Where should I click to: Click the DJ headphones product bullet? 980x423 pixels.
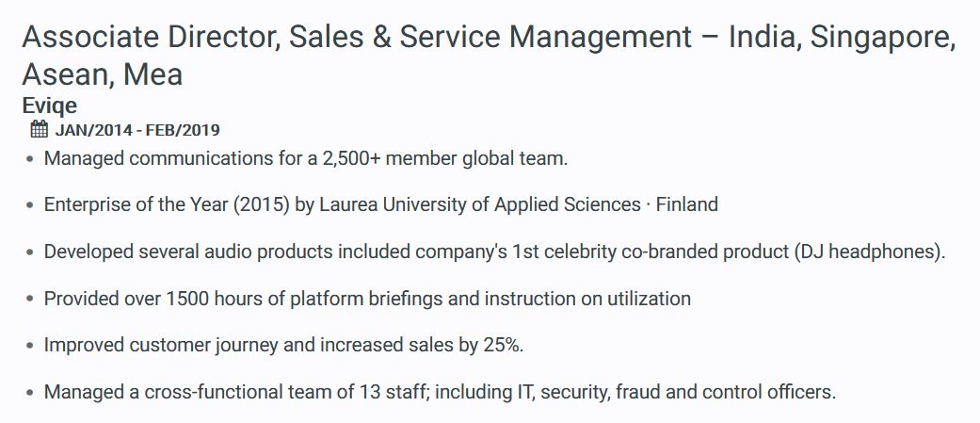[495, 252]
